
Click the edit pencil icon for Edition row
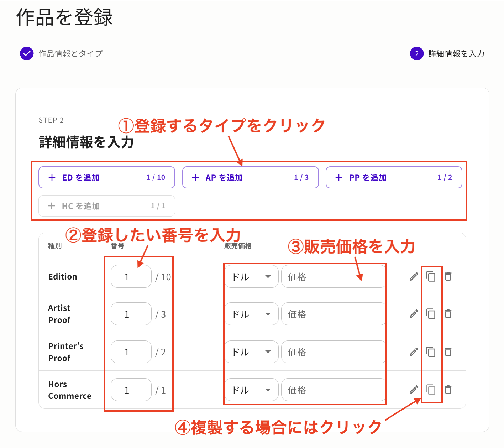click(x=414, y=276)
